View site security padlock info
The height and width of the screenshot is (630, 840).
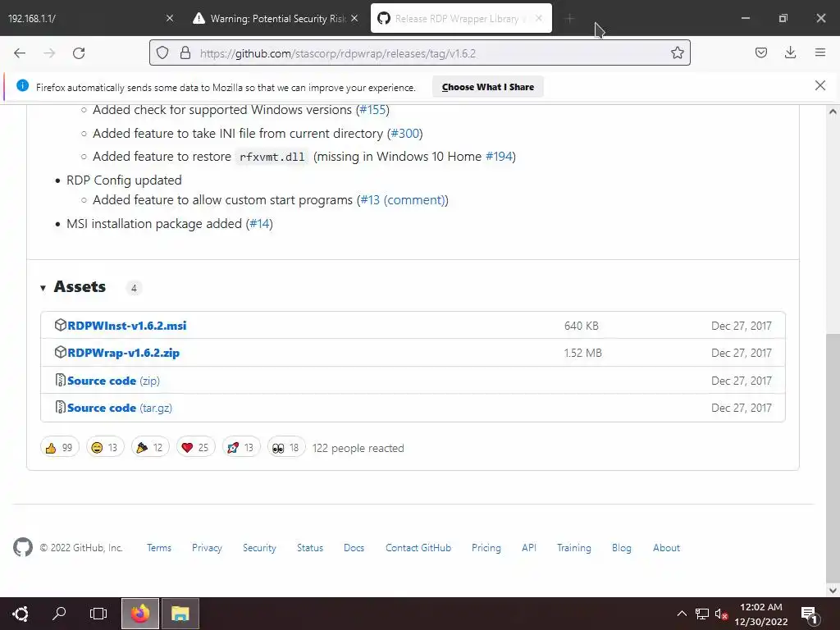tap(185, 53)
